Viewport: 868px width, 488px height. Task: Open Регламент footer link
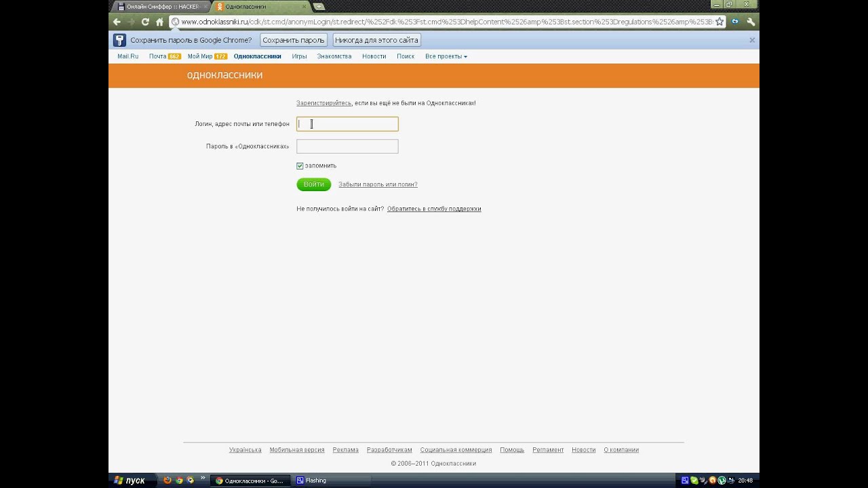(x=548, y=450)
